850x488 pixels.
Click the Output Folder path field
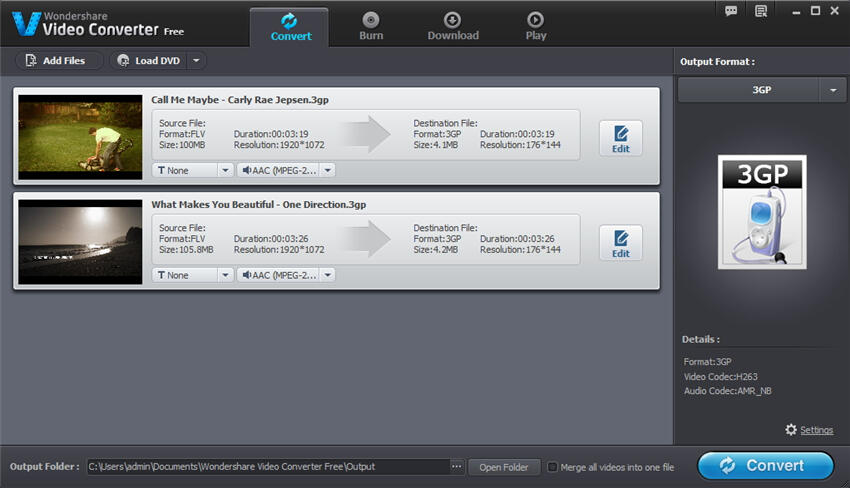tap(268, 466)
